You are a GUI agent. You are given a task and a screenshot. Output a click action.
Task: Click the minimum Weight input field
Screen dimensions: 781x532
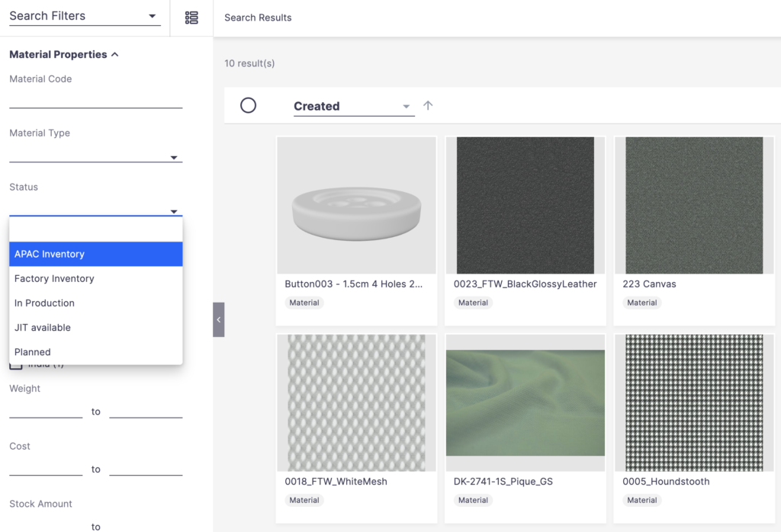[x=46, y=411]
